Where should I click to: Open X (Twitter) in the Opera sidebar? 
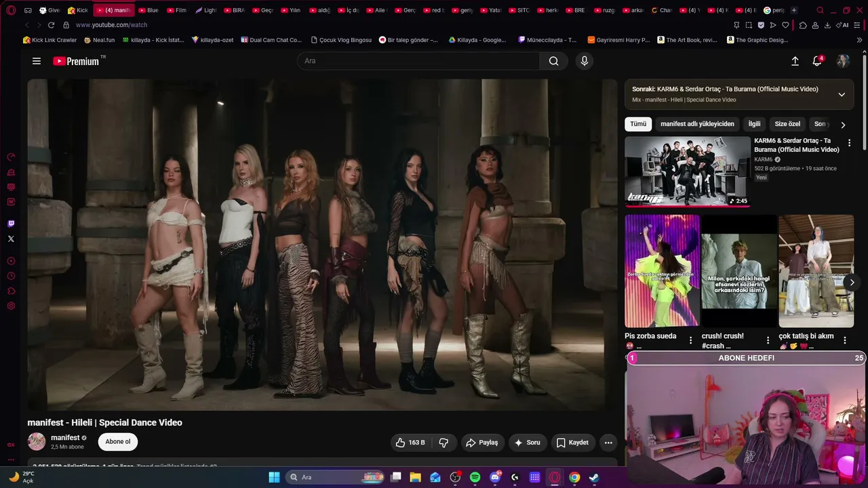[11, 239]
